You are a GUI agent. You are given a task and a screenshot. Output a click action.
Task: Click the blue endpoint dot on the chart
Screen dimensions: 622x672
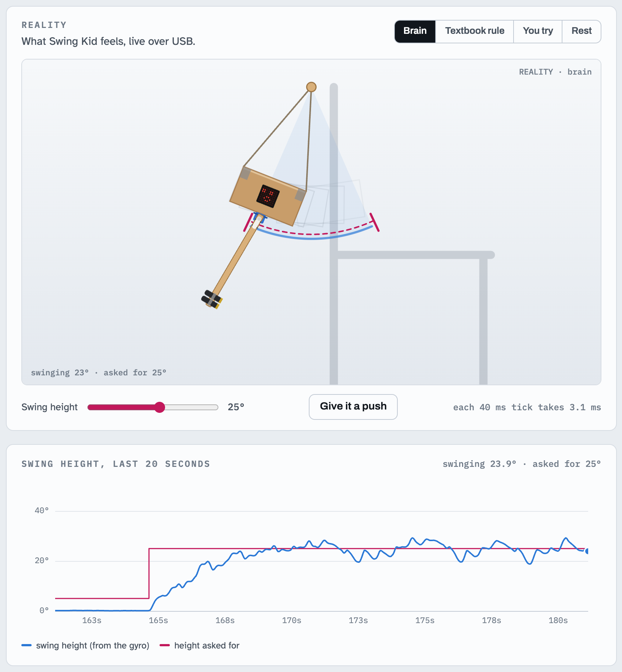tap(587, 551)
